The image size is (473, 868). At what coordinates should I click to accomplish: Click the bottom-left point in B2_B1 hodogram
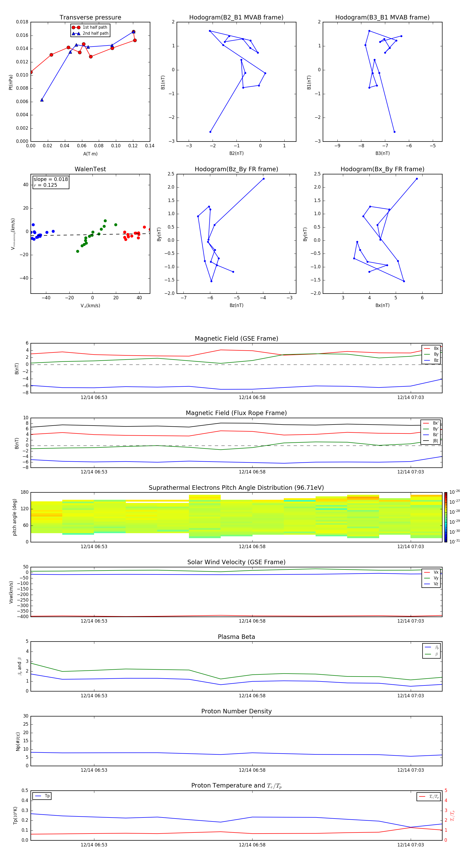(210, 132)
